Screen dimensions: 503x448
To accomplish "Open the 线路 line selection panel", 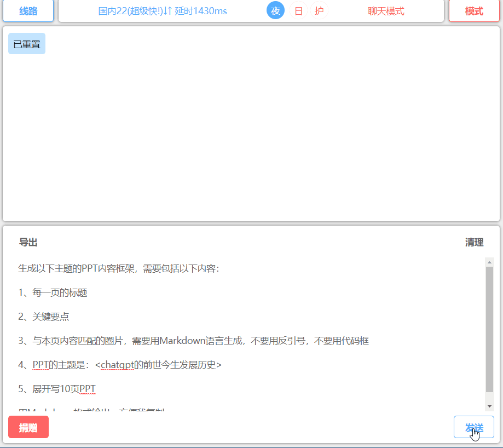I will tap(28, 10).
